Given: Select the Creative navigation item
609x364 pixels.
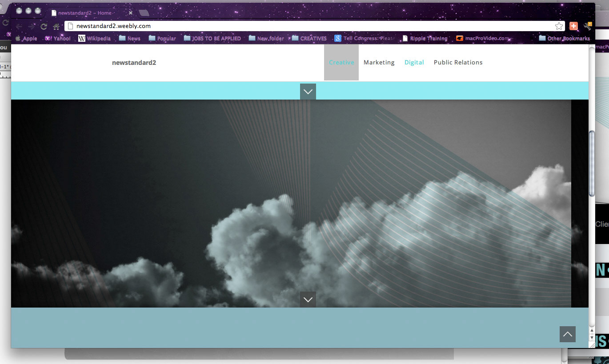Looking at the screenshot, I should pos(341,62).
